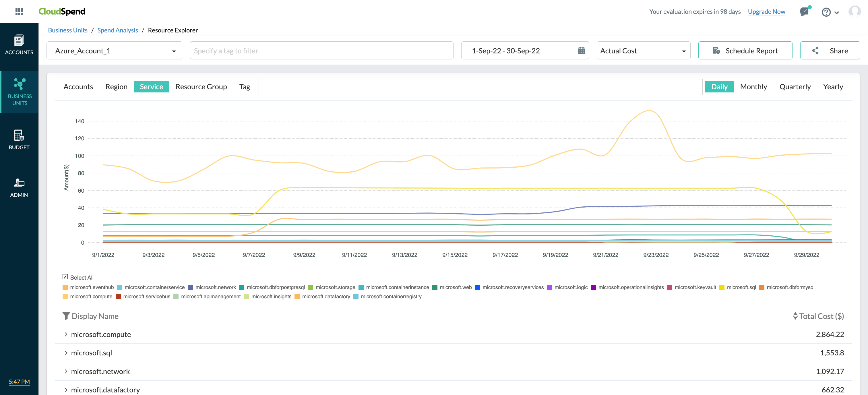The image size is (868, 395).
Task: Toggle microsoft.servicebus legend series
Action: [143, 296]
